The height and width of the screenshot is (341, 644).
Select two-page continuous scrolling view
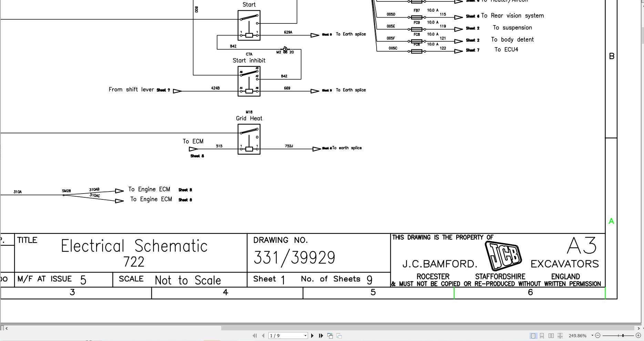[560, 335]
